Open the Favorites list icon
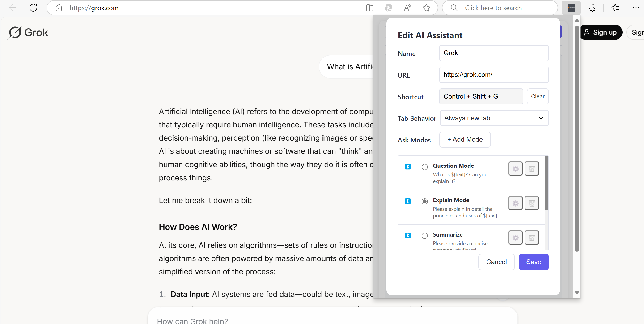This screenshot has width=644, height=324. pyautogui.click(x=615, y=8)
